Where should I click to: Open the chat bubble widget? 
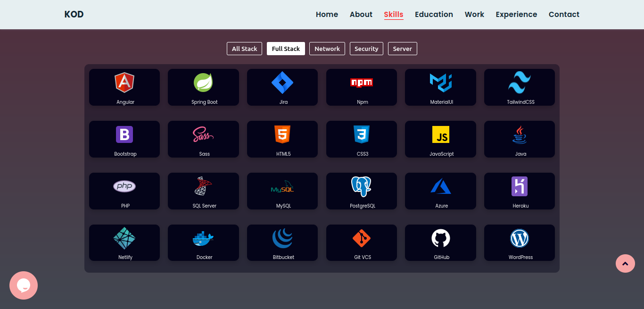tap(24, 285)
